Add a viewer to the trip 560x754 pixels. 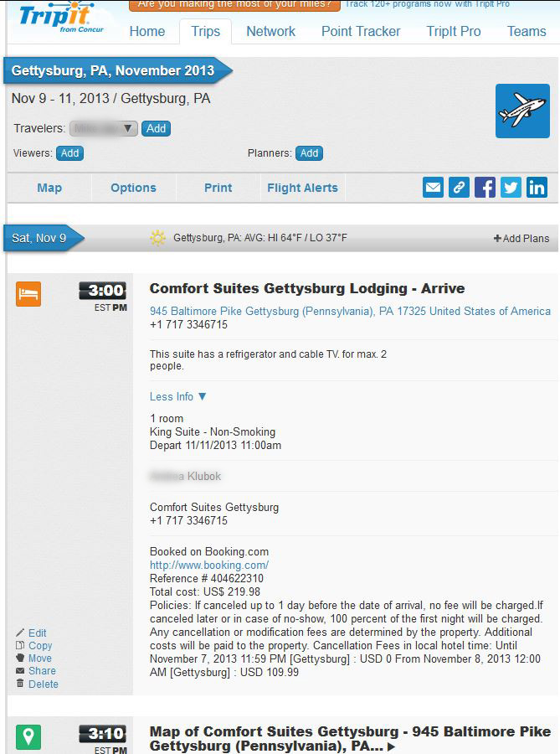coord(69,153)
